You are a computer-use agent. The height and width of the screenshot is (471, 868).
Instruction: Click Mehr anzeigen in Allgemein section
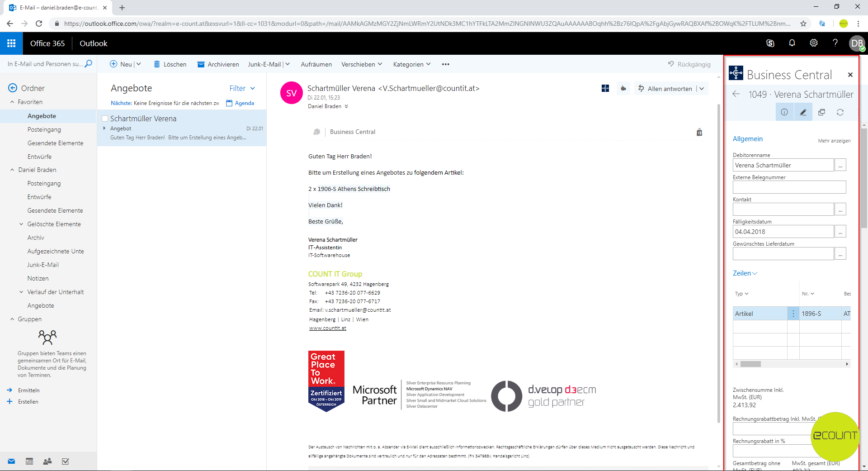click(834, 141)
